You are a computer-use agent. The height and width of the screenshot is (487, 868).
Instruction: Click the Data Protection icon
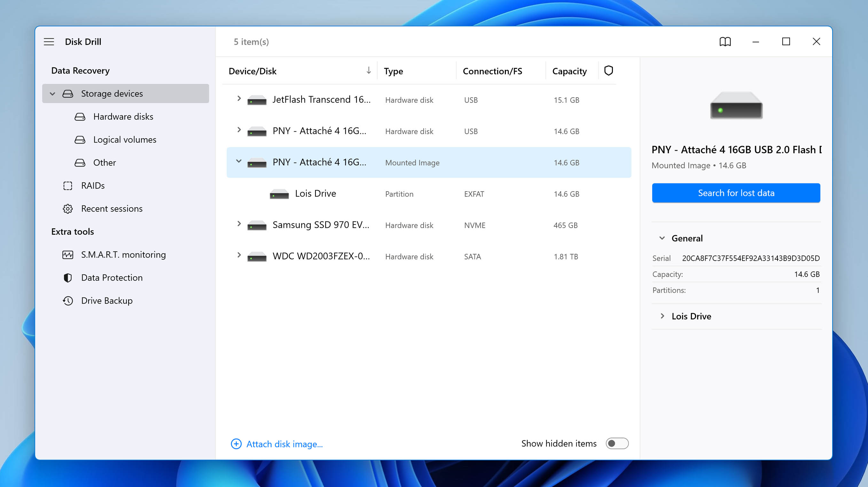click(x=68, y=277)
